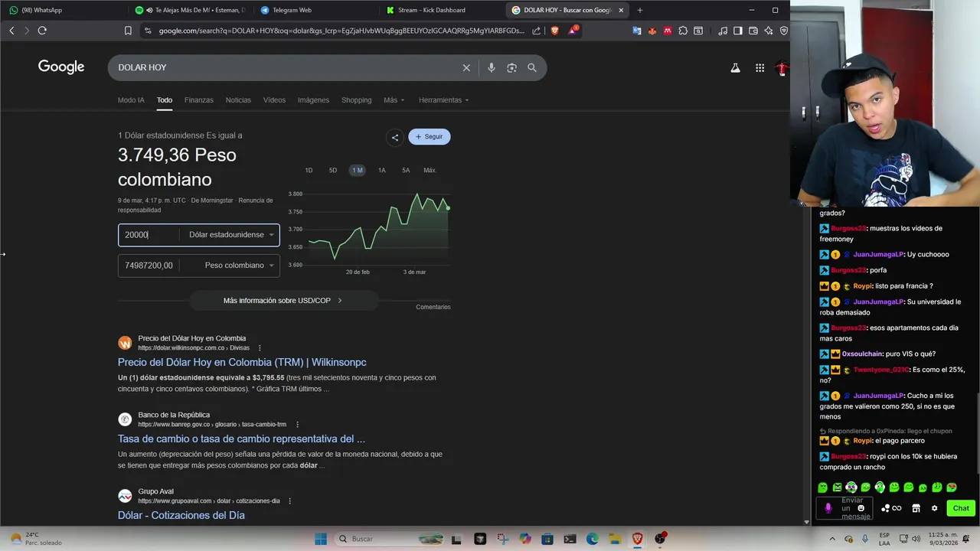Viewport: 980px width, 551px height.
Task: Open the red extension icon beside MetaMask
Action: 668,31
